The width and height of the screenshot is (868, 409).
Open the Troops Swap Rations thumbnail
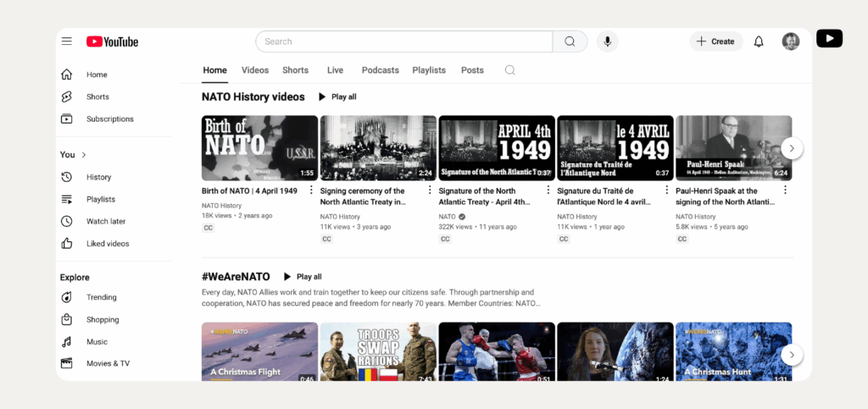tap(378, 352)
